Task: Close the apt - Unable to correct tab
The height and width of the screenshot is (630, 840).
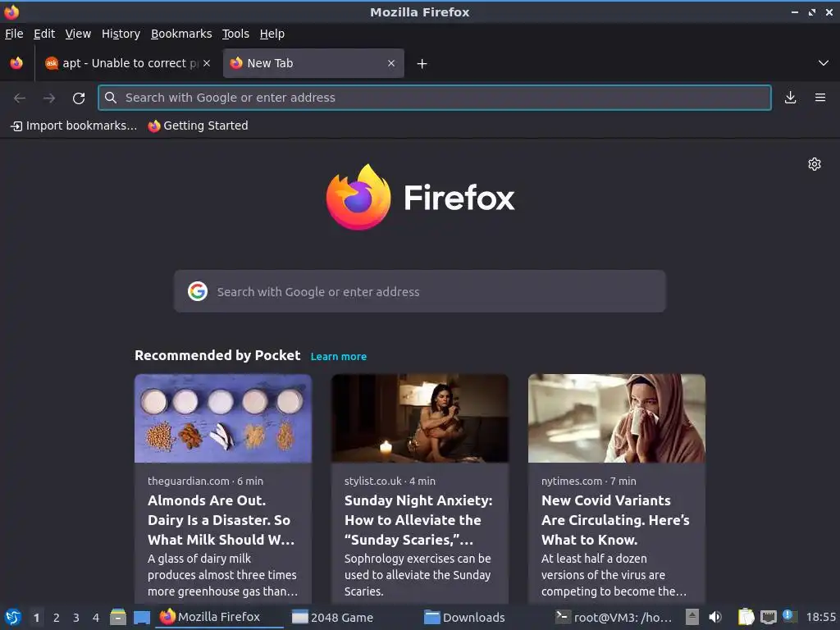Action: pyautogui.click(x=207, y=63)
